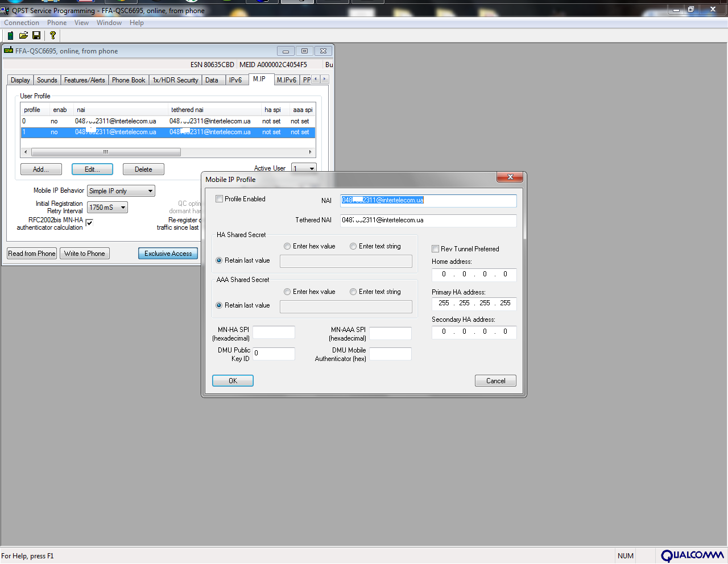Select AAA Shared Secret Enter text string
The height and width of the screenshot is (564, 728).
tap(353, 292)
